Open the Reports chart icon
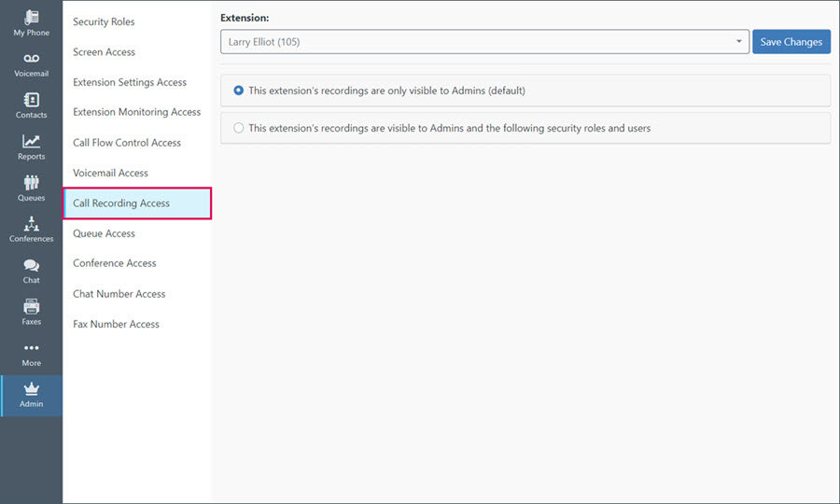Screen dimensions: 840x504 point(31,141)
